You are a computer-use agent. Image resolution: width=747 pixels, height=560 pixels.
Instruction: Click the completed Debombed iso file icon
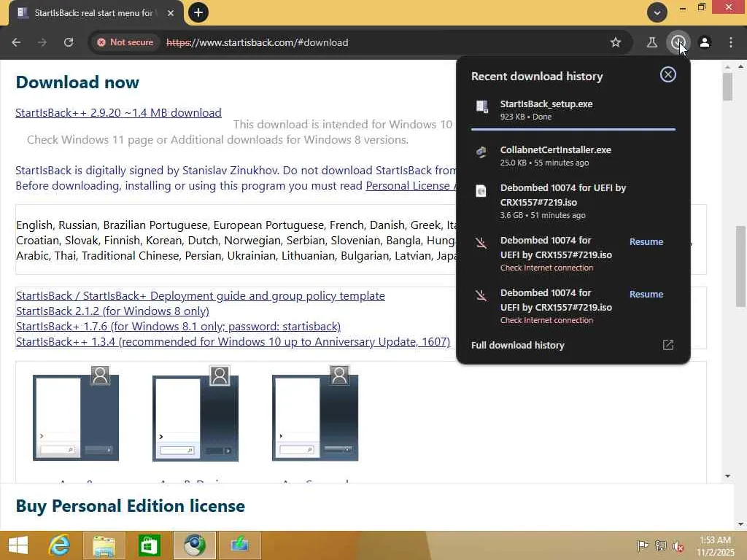[481, 190]
